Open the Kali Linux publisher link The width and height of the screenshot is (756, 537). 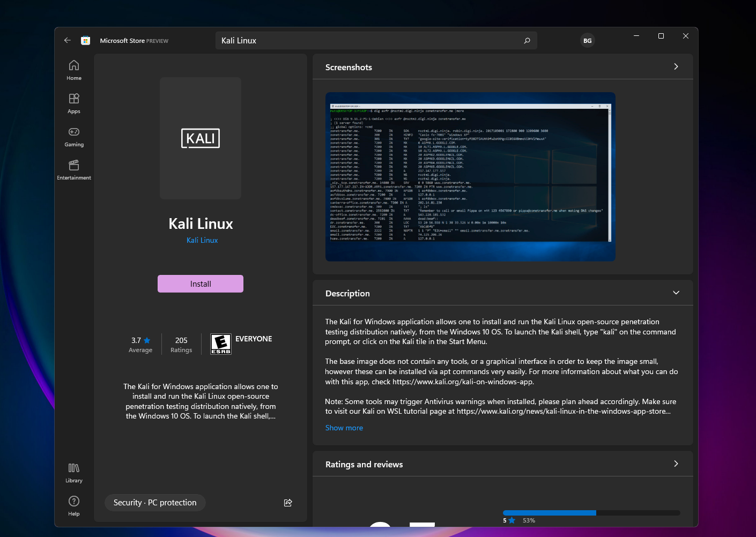[x=202, y=240]
